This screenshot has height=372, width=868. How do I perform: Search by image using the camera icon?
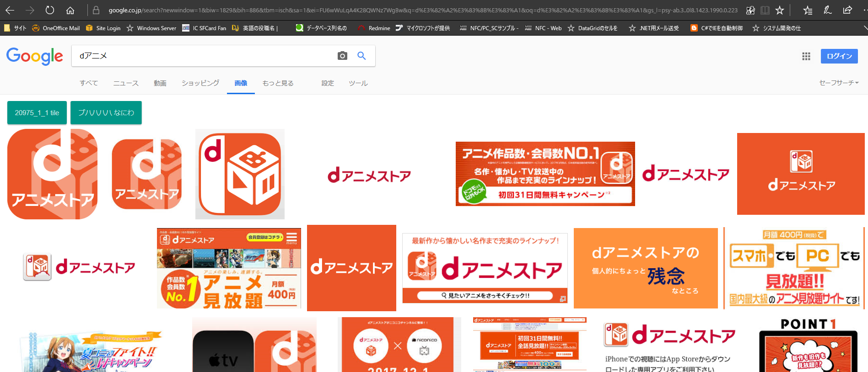tap(342, 56)
